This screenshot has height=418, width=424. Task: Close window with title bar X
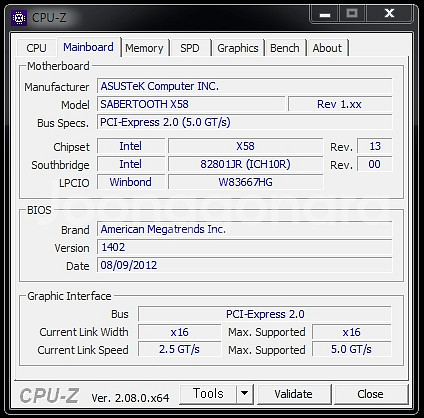389,14
